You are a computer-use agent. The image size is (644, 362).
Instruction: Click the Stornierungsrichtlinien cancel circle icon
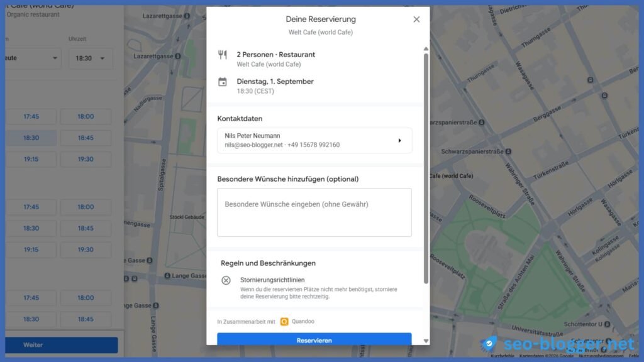[226, 280]
